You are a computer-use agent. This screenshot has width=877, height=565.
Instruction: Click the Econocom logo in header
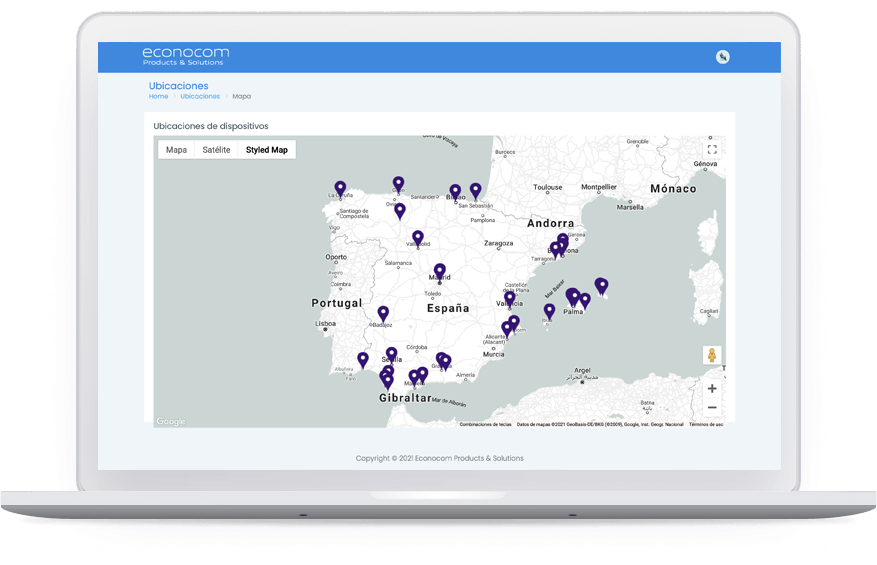pyautogui.click(x=186, y=56)
